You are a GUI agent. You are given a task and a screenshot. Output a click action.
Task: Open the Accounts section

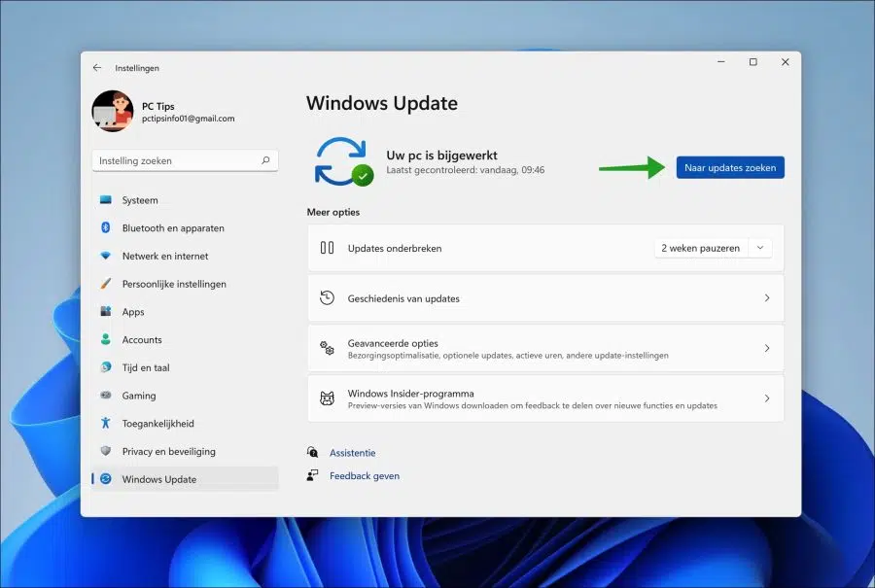pos(185,339)
